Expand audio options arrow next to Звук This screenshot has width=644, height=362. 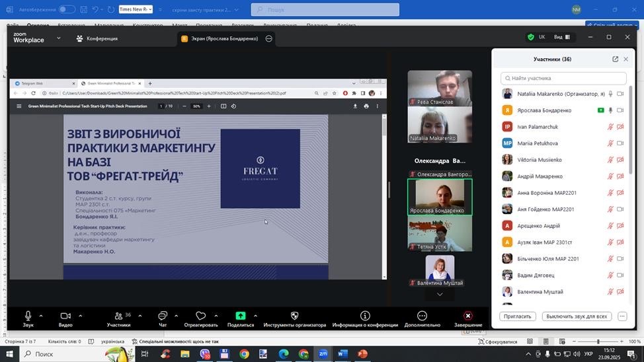[x=41, y=315]
